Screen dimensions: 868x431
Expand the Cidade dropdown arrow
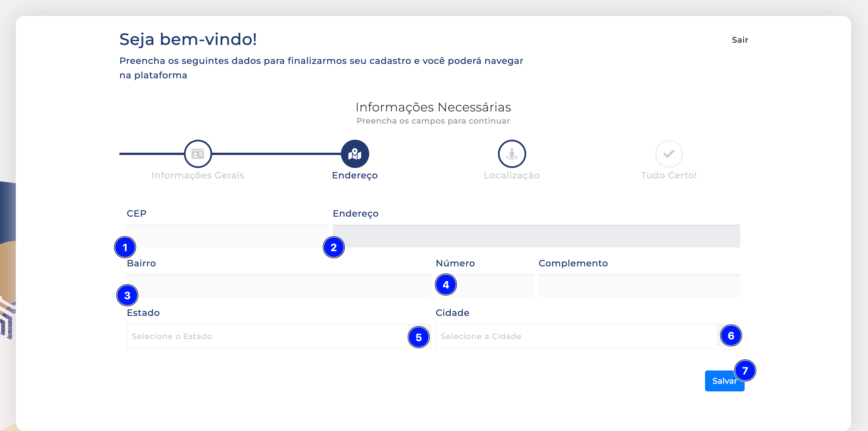728,336
